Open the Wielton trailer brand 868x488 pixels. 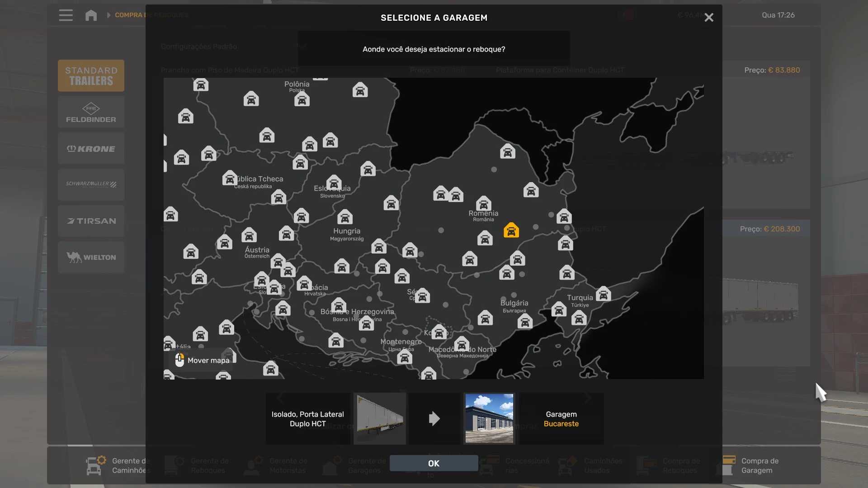pyautogui.click(x=91, y=257)
